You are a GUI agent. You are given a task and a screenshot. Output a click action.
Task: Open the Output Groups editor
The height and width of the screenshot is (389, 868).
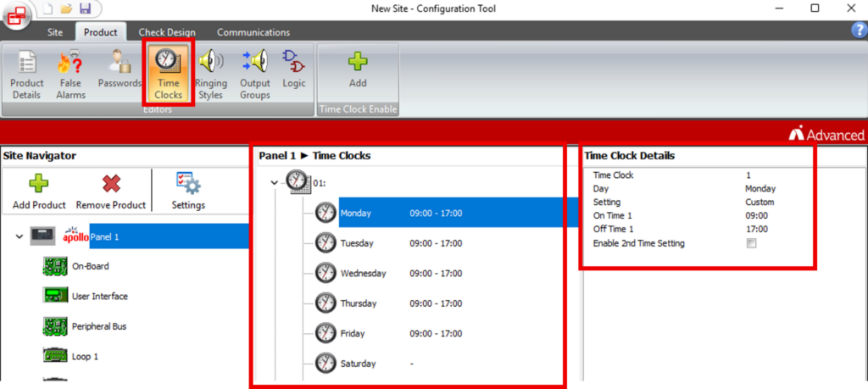click(x=254, y=75)
